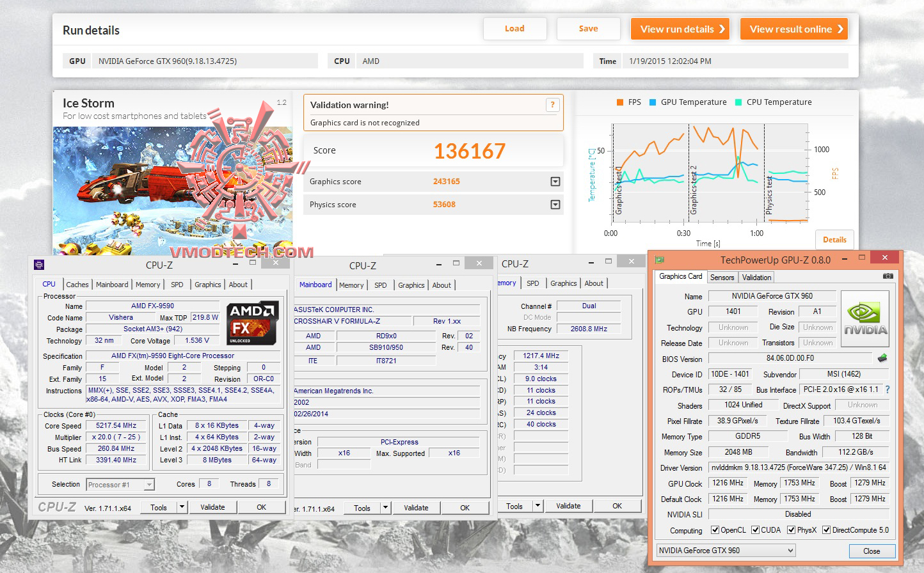Click the Code Name value Vishera
The image size is (924, 573).
coord(121,317)
